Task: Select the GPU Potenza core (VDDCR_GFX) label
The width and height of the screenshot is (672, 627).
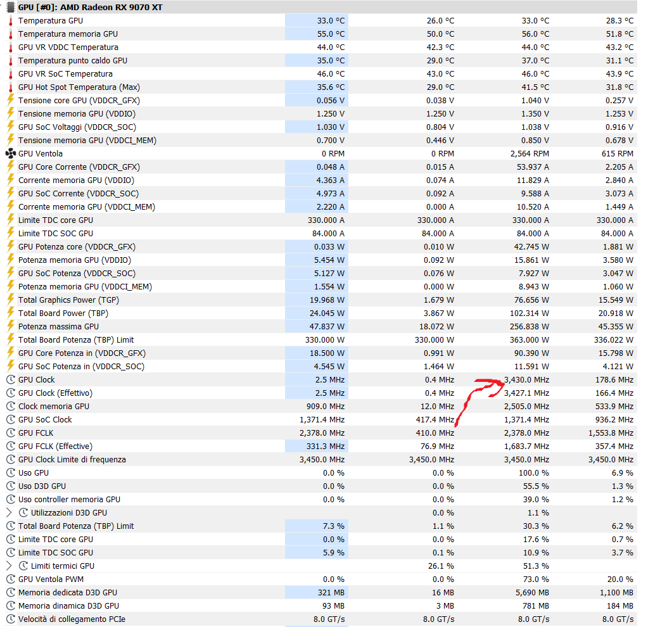Action: (x=77, y=246)
